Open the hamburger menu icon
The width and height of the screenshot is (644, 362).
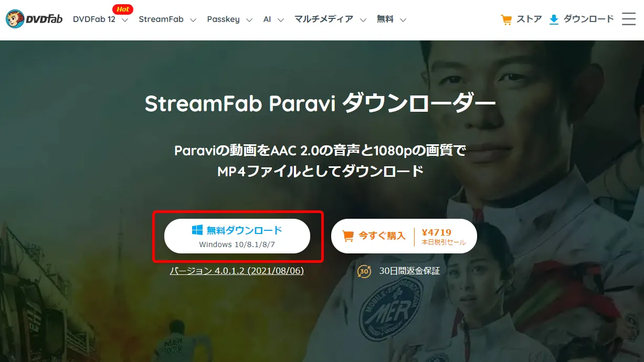click(629, 19)
